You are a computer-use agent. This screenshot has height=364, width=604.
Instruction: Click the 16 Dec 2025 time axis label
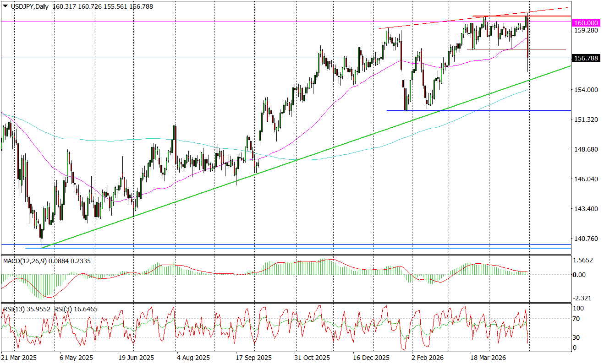pos(372,357)
